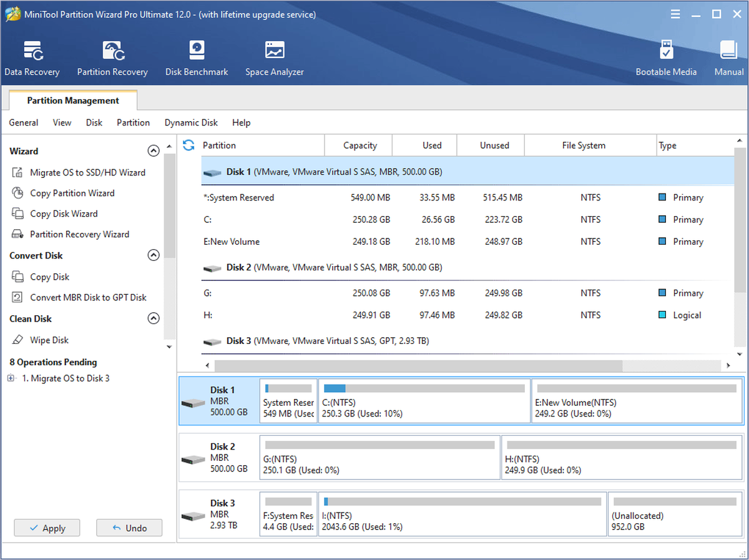Viewport: 749px width, 560px height.
Task: Open the Manual icon
Action: [728, 59]
